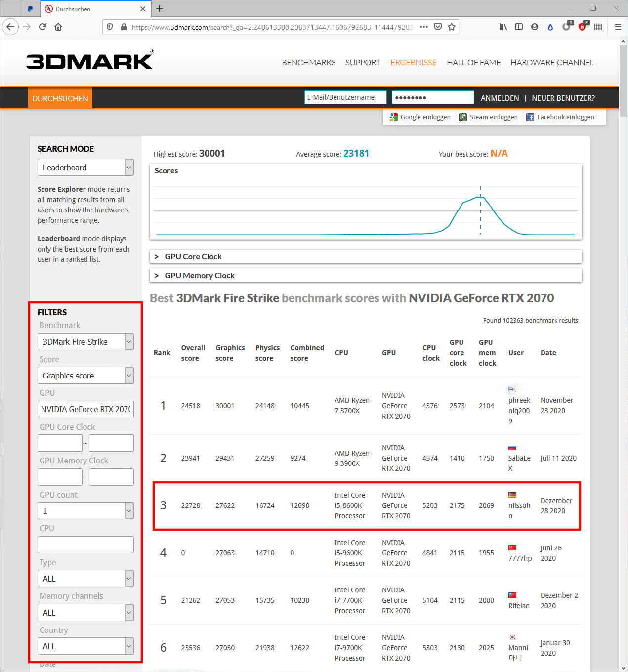The image size is (628, 672).
Task: Click the Facebook icon for login
Action: pyautogui.click(x=530, y=117)
